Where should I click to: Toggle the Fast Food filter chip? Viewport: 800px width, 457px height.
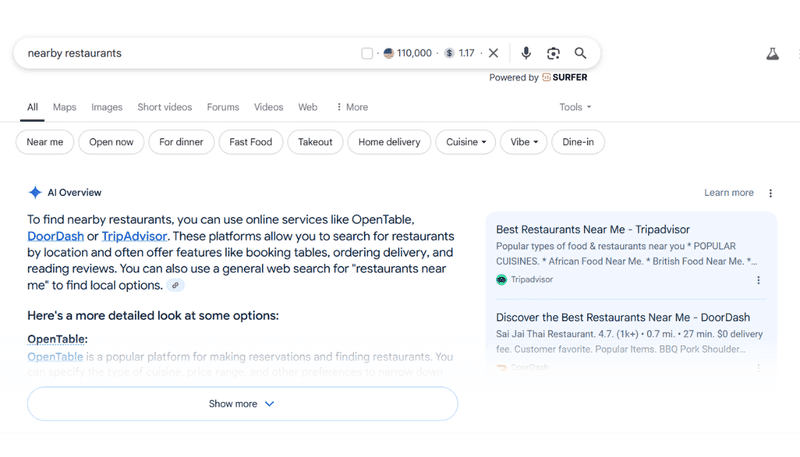251,142
